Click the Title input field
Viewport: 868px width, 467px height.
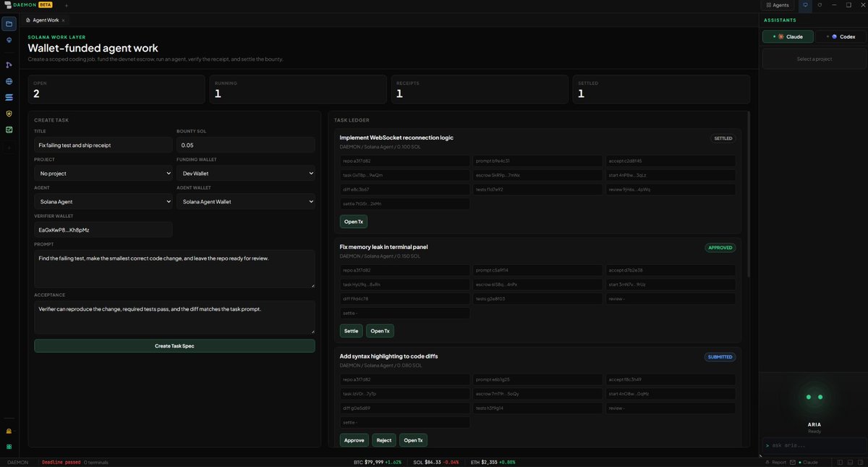tap(103, 145)
